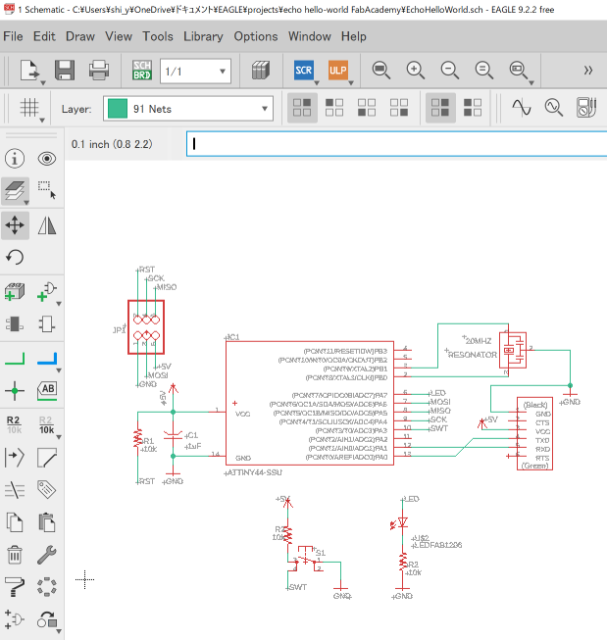Open the sheet 1/1 dropdown
Image resolution: width=607 pixels, height=640 pixels.
tap(196, 71)
